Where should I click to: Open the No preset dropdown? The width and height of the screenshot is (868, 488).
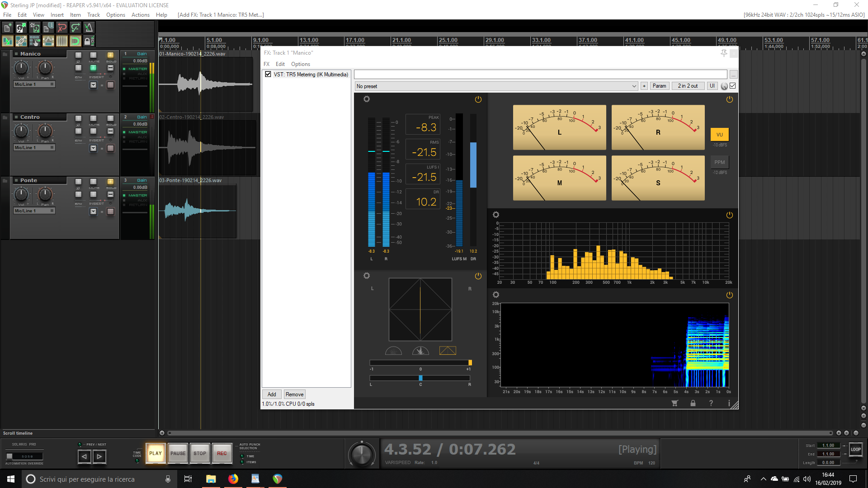496,86
